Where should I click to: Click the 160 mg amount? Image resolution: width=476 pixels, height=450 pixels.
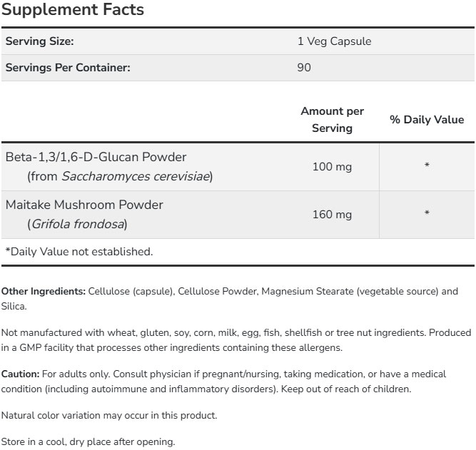(332, 215)
